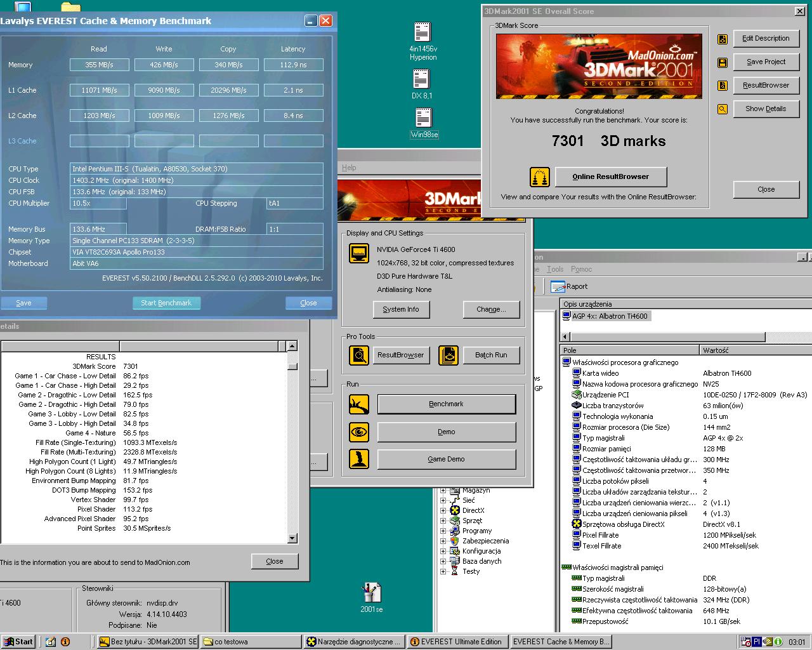Open the Tools menu in EVEREST

click(x=555, y=269)
